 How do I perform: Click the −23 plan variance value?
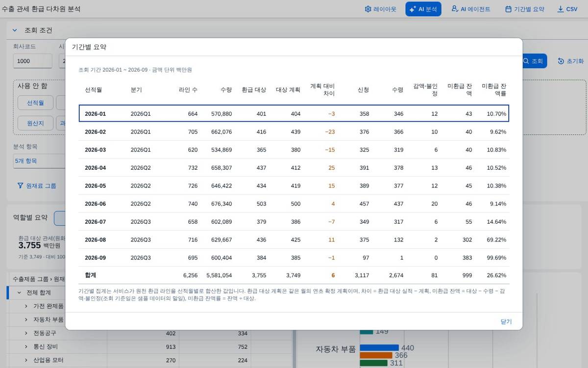pyautogui.click(x=330, y=132)
